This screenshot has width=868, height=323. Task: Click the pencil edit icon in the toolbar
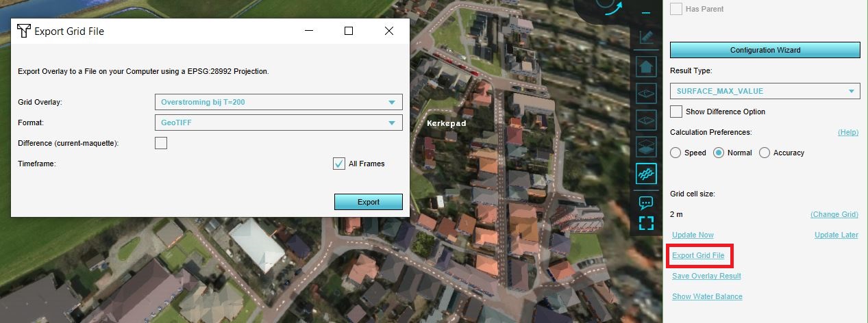[646, 38]
